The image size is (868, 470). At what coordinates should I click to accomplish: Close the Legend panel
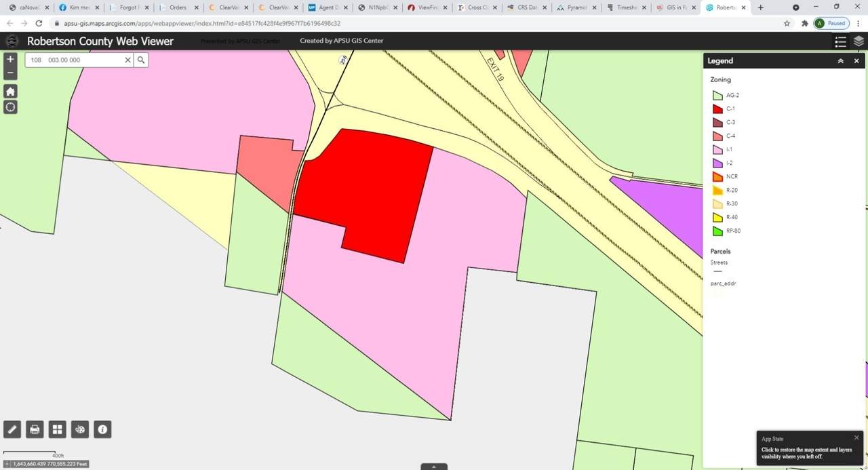[x=856, y=61]
